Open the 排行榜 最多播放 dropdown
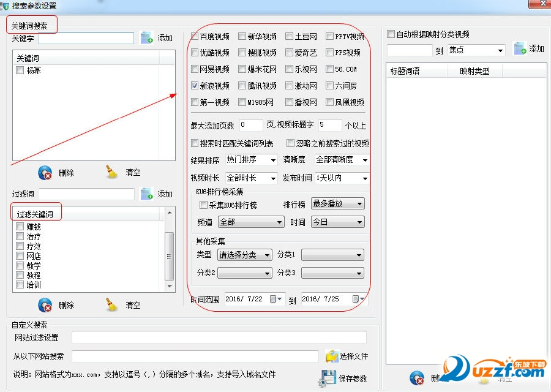Image resolution: width=551 pixels, height=392 pixels. pyautogui.click(x=338, y=203)
